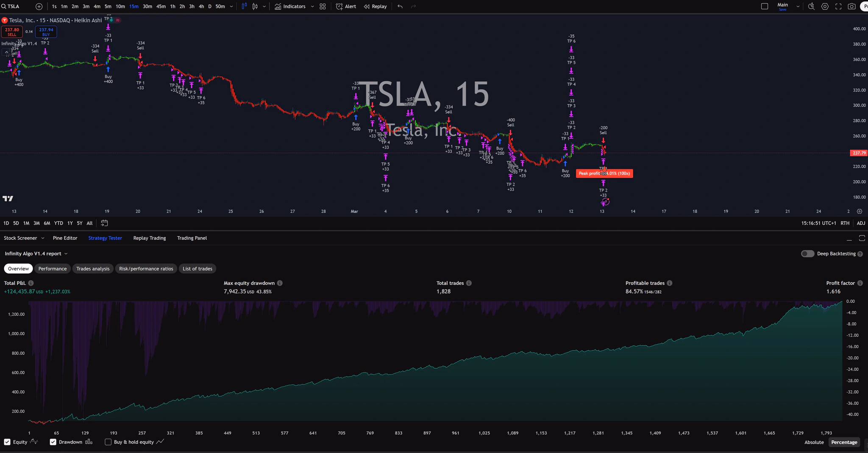The image size is (868, 453).
Task: Check the Buy & hold equity checkbox
Action: coord(108,442)
